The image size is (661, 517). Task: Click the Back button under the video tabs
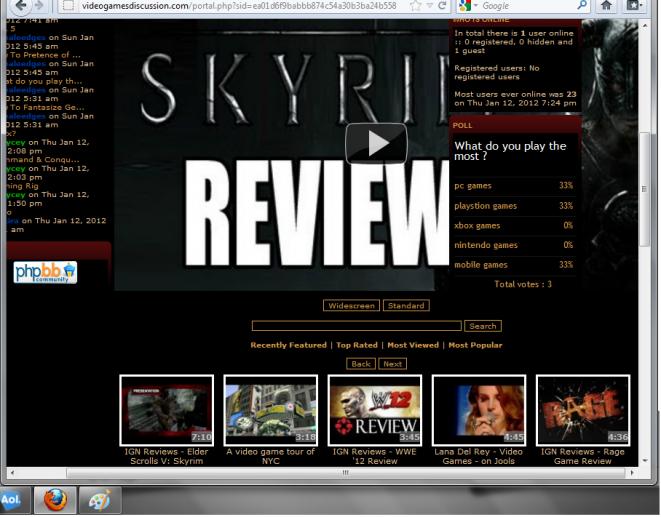[x=361, y=364]
